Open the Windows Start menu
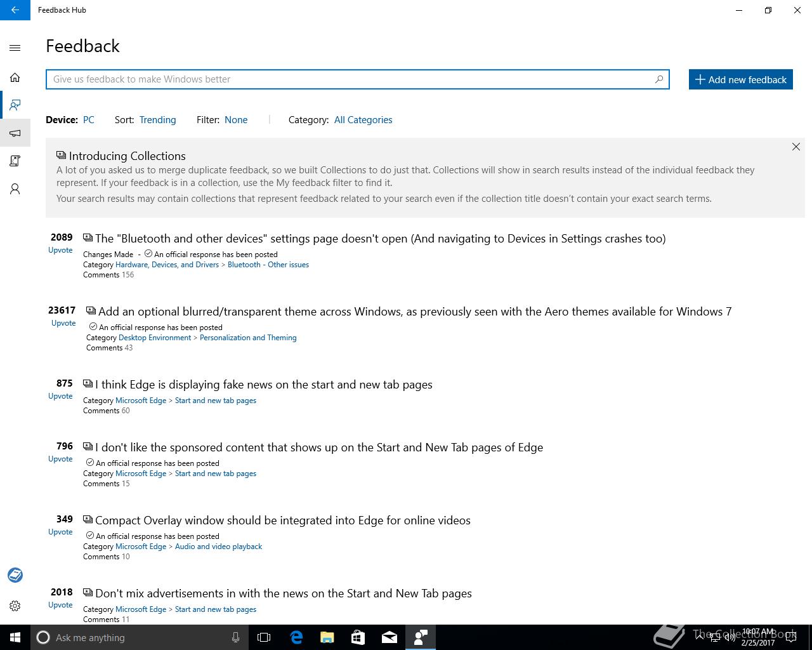812x650 pixels. tap(15, 637)
